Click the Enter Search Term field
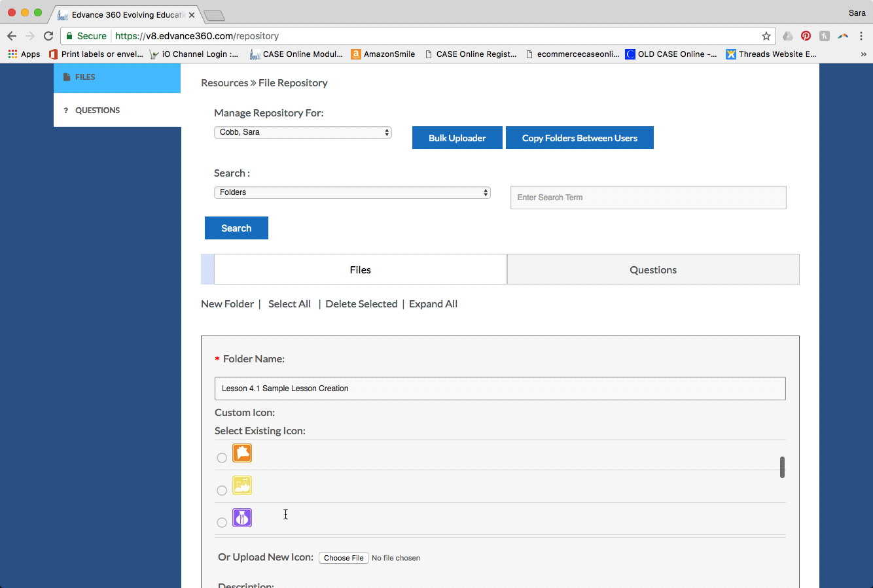Screen dimensions: 873x588 pyautogui.click(x=648, y=198)
